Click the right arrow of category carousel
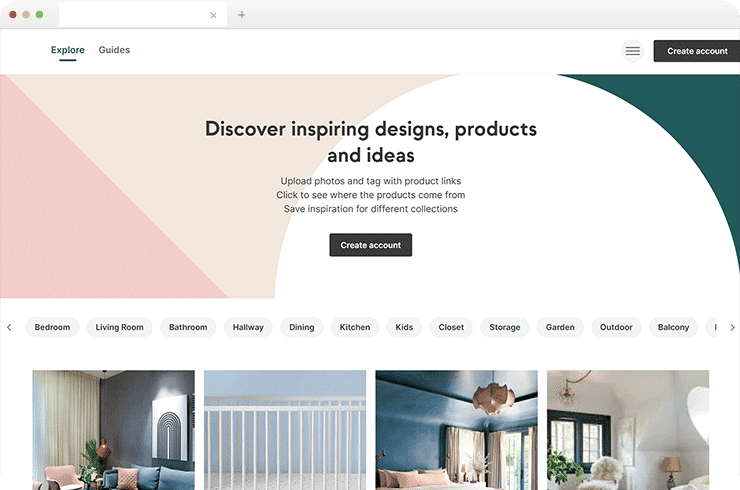740x490 pixels. (732, 327)
